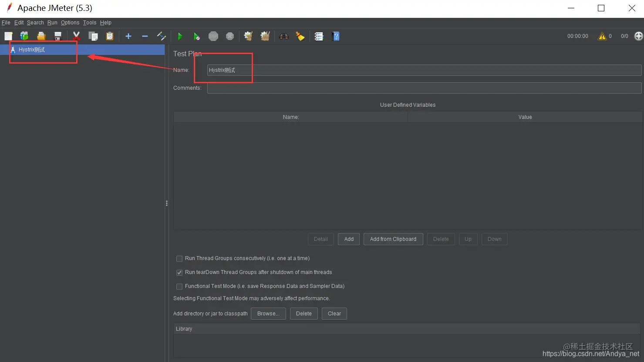
Task: Click the Name: column header
Action: click(x=290, y=117)
